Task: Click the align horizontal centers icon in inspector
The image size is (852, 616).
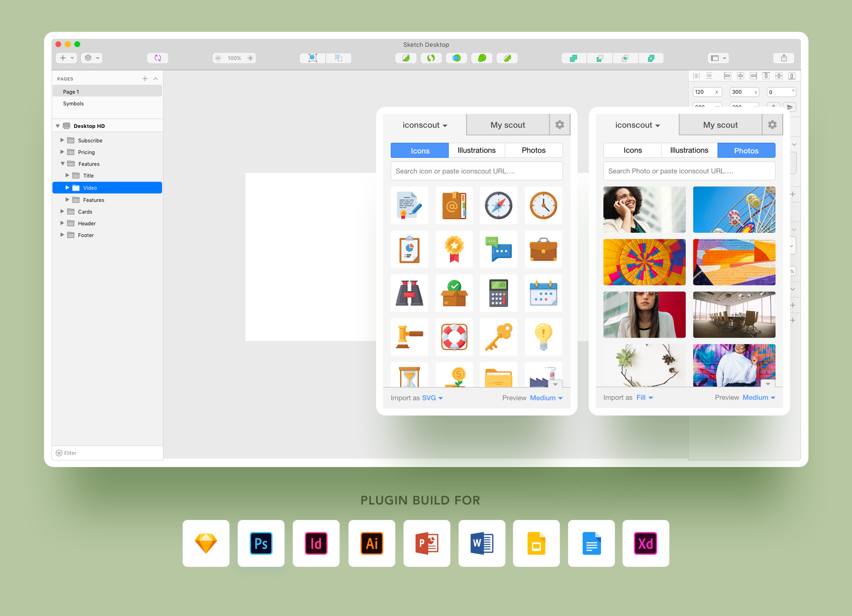Action: tap(741, 75)
